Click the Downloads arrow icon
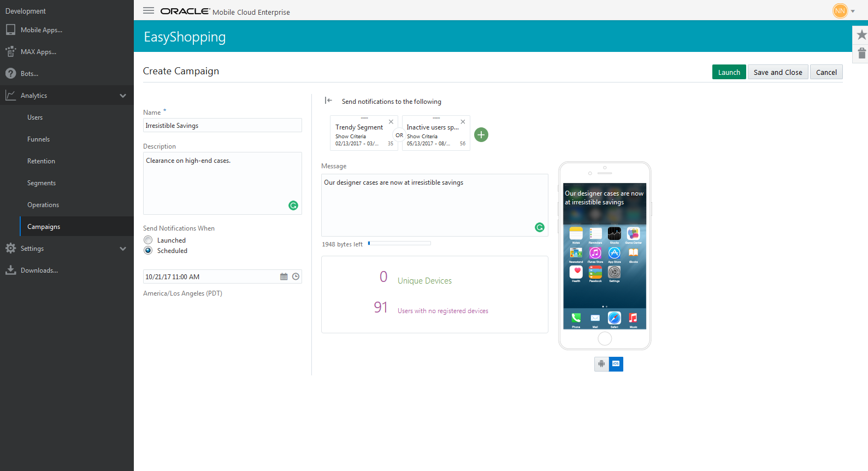The height and width of the screenshot is (471, 868). coord(10,270)
